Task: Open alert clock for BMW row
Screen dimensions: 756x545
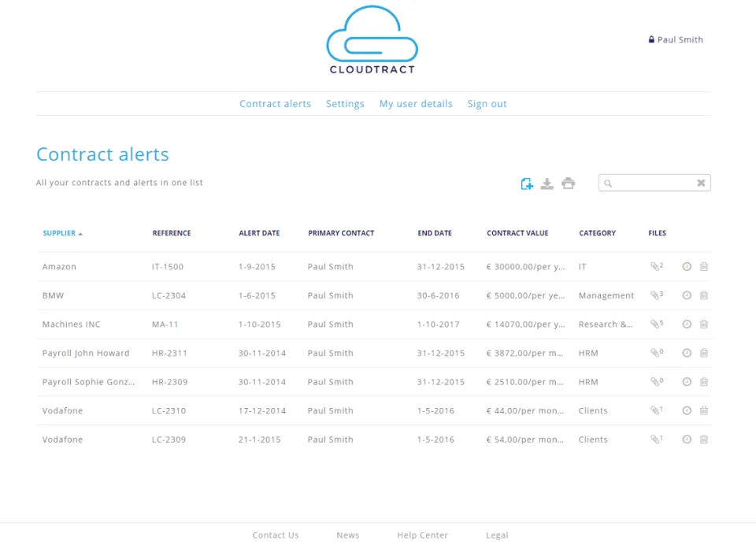Action: click(687, 295)
